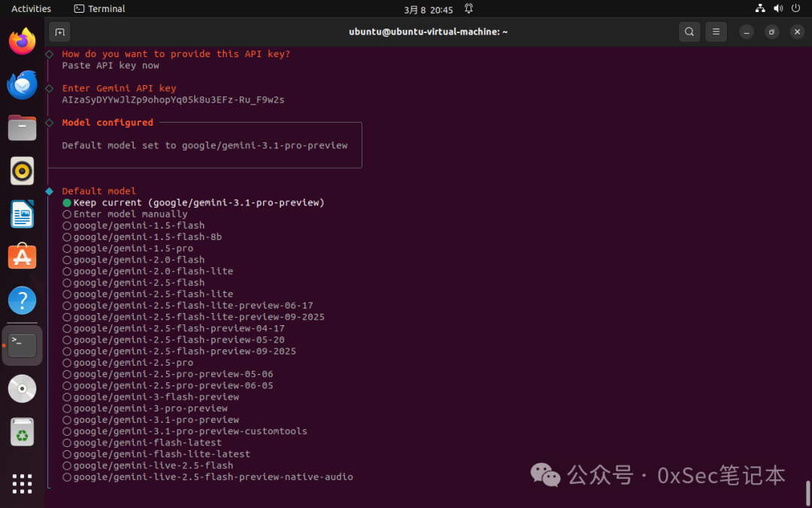The width and height of the screenshot is (812, 508).
Task: Open the system power menu
Action: tap(795, 8)
